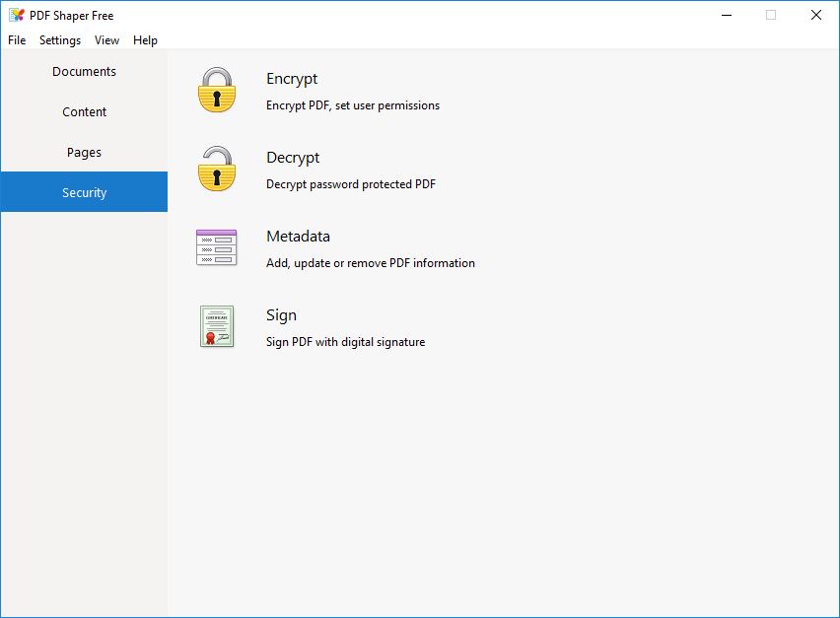Open the Metadata form icon
The height and width of the screenshot is (618, 840).
(x=217, y=247)
